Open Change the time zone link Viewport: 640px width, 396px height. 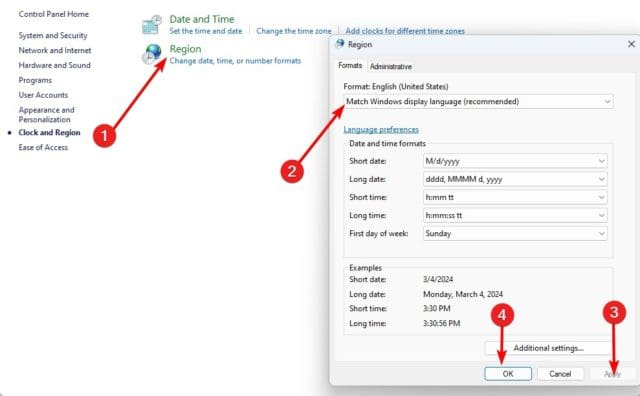[x=294, y=31]
